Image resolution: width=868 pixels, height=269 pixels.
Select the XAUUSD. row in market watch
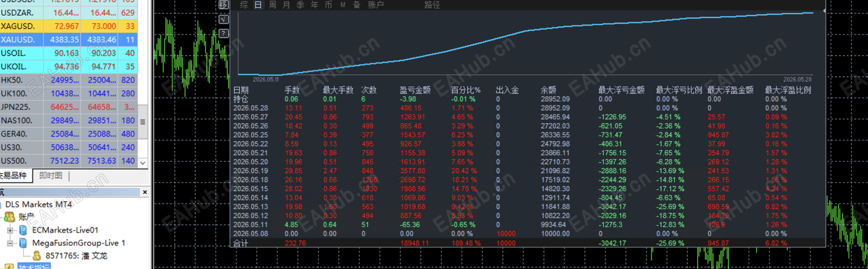point(68,40)
